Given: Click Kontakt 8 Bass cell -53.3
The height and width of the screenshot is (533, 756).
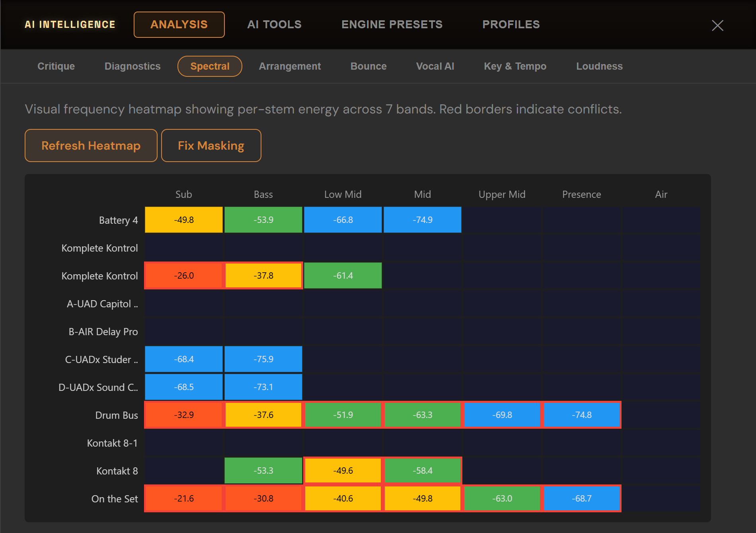Looking at the screenshot, I should 263,471.
